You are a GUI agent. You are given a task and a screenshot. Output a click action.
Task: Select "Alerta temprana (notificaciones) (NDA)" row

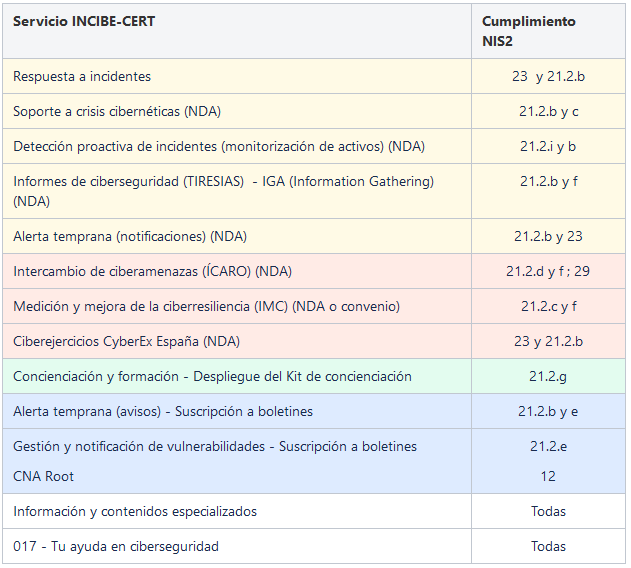[x=130, y=236]
